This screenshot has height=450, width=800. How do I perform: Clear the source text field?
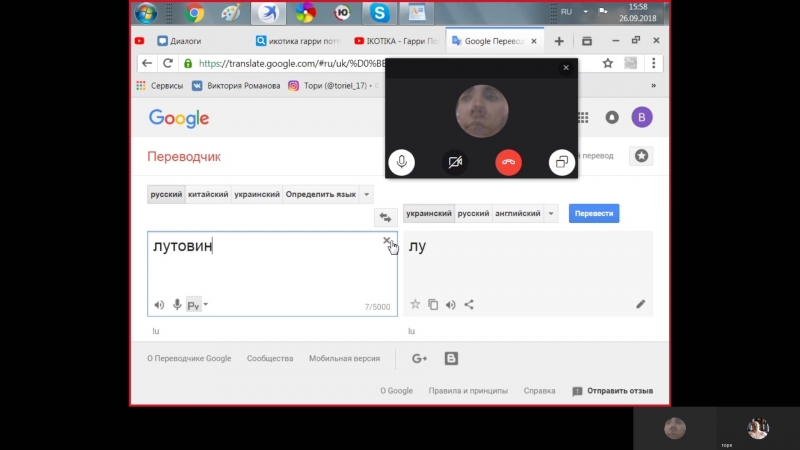[x=387, y=240]
